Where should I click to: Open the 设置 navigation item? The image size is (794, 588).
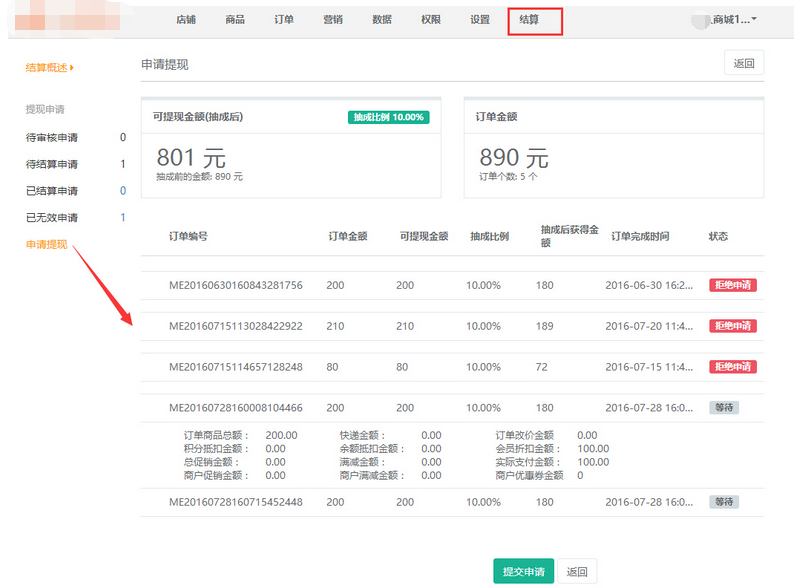click(x=480, y=20)
